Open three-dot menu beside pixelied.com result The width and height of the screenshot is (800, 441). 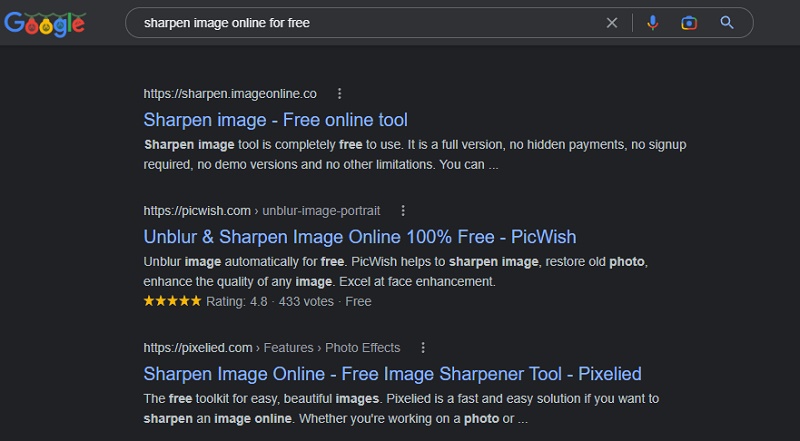tap(423, 348)
